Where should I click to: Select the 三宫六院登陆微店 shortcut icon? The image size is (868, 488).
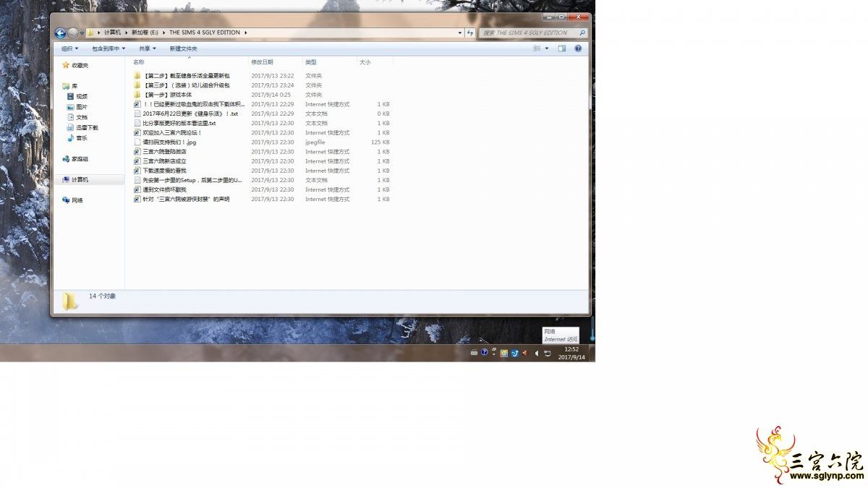click(137, 152)
